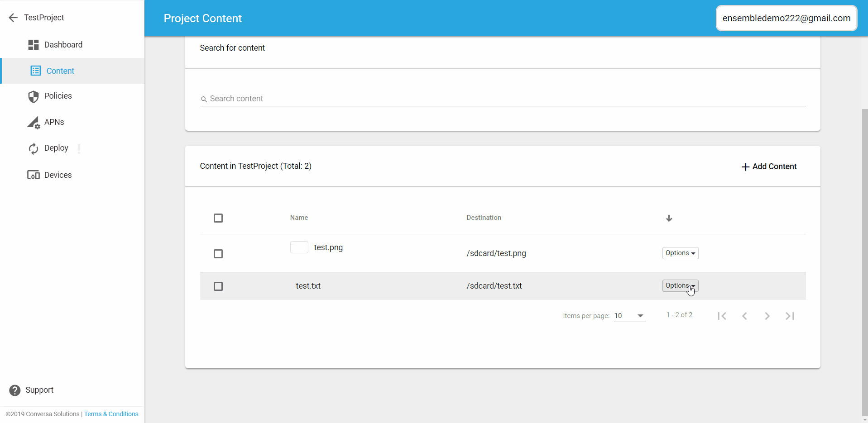Screen dimensions: 868x423
Task: Open the items per page dropdown
Action: 629,316
